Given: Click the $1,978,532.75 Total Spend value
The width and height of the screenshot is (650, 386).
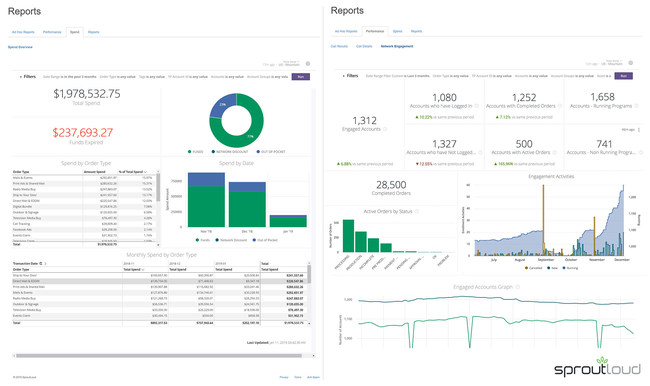Looking at the screenshot, I should 87,94.
